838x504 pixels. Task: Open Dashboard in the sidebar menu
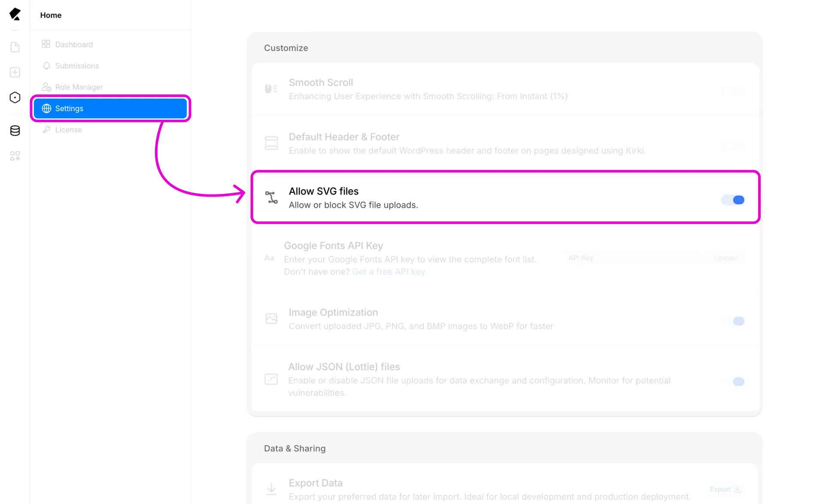point(110,44)
